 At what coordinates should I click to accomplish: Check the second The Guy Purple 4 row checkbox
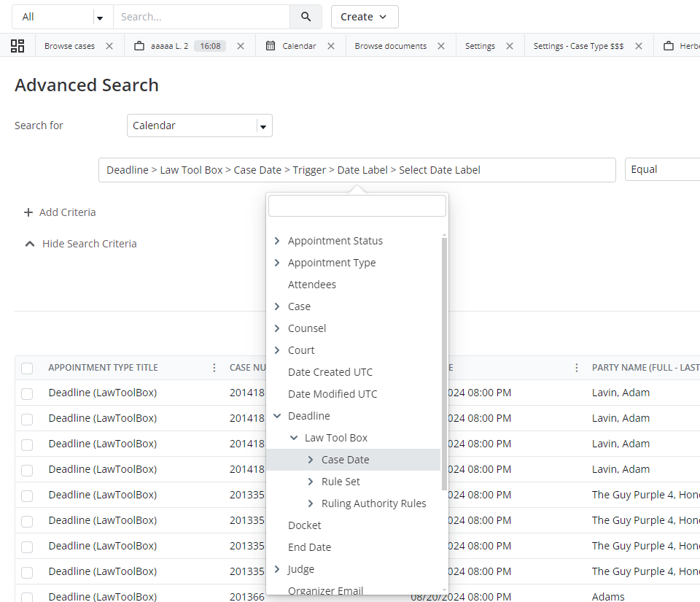(x=27, y=521)
